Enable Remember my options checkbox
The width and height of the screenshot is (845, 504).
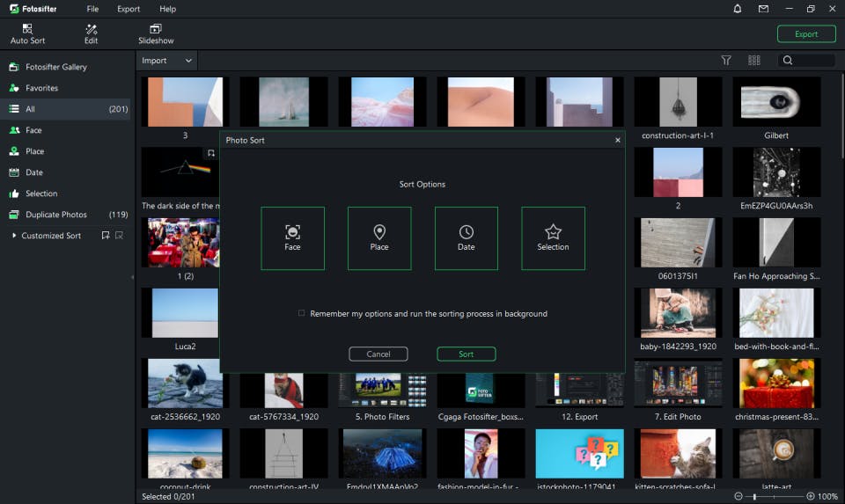tap(301, 313)
